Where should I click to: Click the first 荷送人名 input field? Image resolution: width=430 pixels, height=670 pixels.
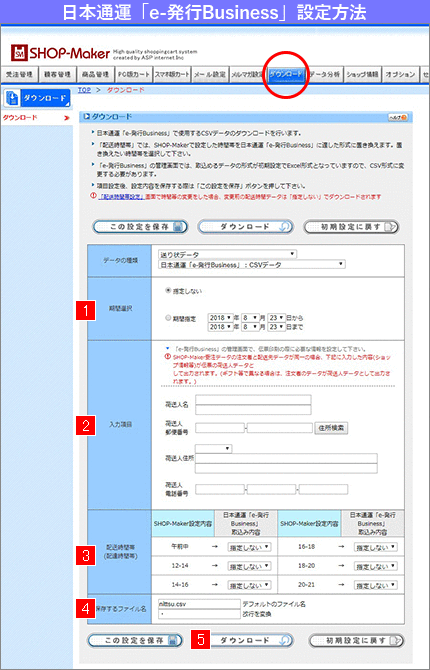pos(253,400)
